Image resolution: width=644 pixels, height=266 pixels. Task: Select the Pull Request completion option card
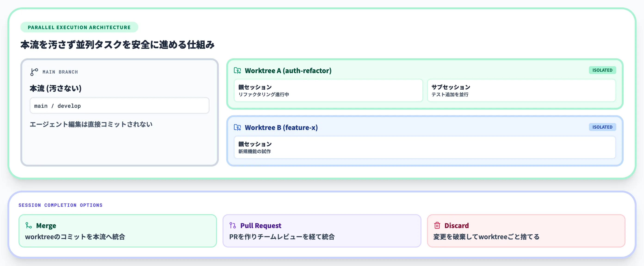(x=322, y=231)
